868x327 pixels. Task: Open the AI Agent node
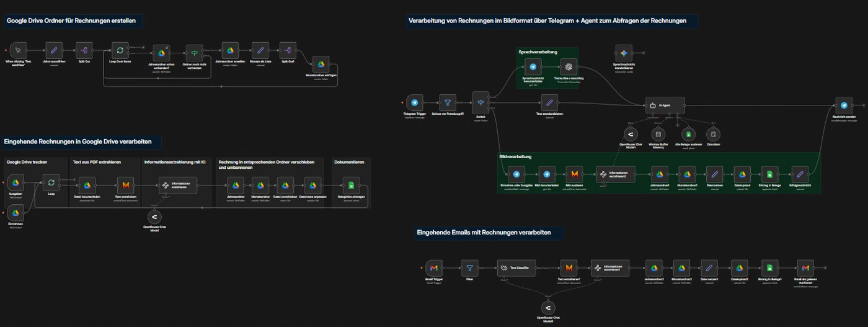click(666, 105)
